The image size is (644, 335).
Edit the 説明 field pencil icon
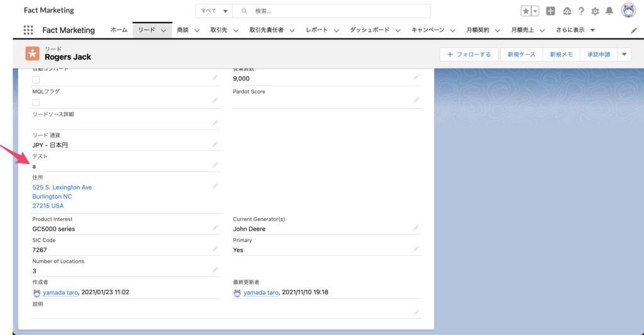416,313
